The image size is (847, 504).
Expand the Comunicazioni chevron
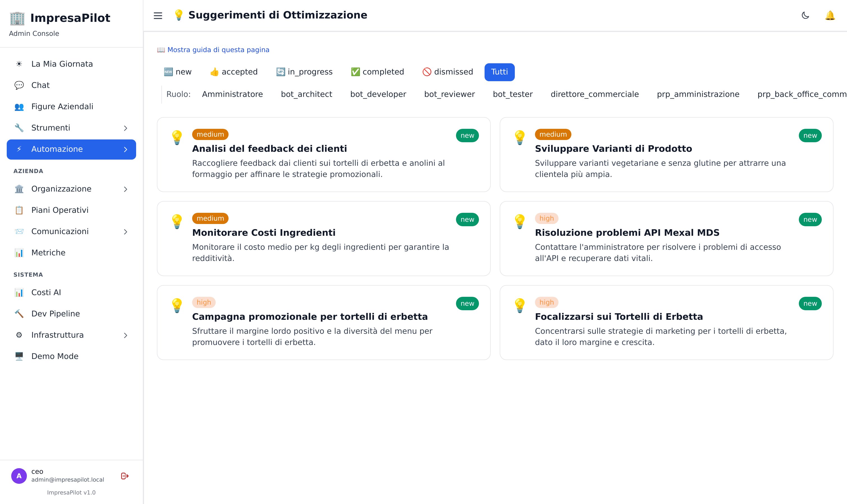point(125,232)
